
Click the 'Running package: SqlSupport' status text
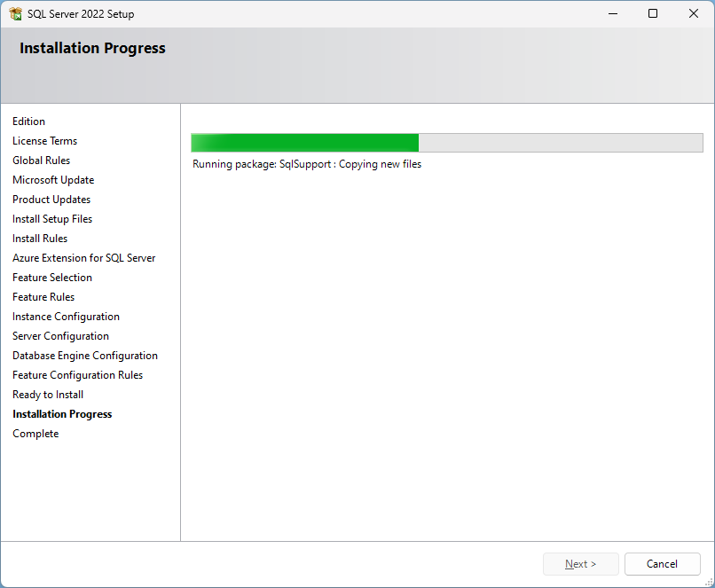307,164
